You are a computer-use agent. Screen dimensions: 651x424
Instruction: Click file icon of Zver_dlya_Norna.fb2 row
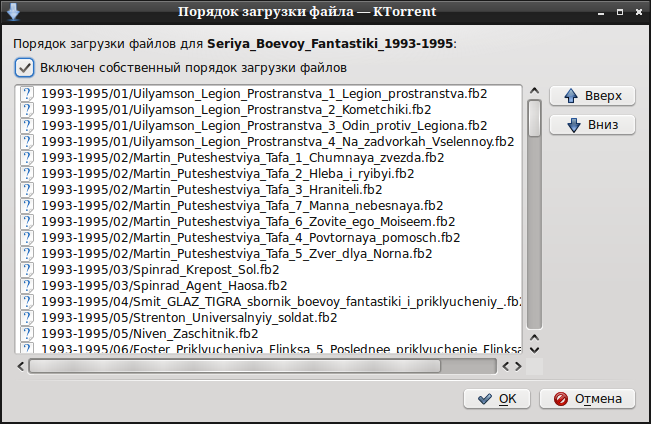coord(27,253)
